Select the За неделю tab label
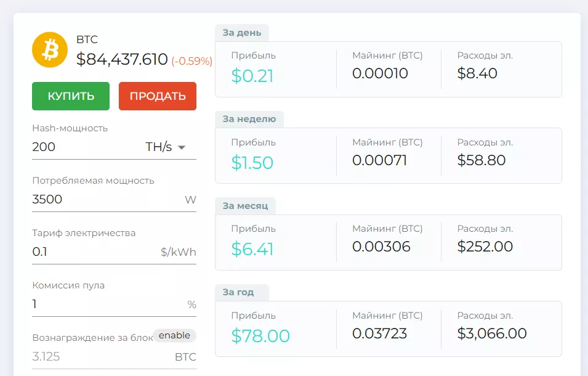The width and height of the screenshot is (588, 376). 249,119
